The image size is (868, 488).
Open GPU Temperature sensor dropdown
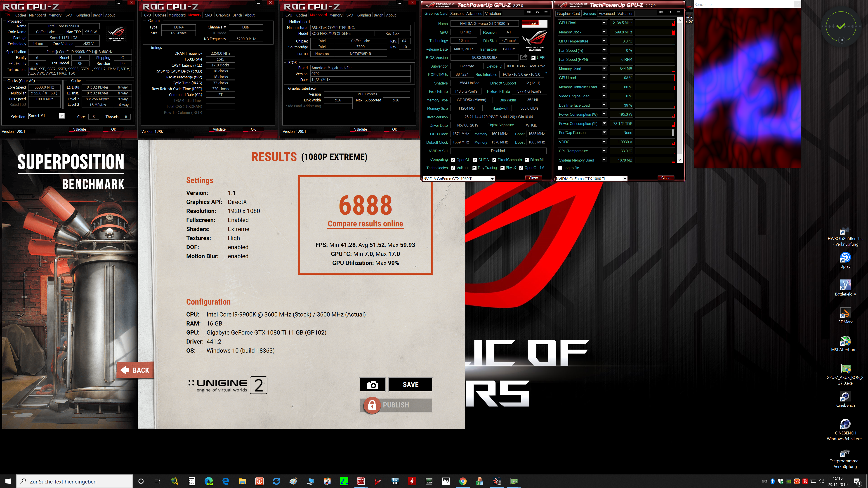pos(604,41)
